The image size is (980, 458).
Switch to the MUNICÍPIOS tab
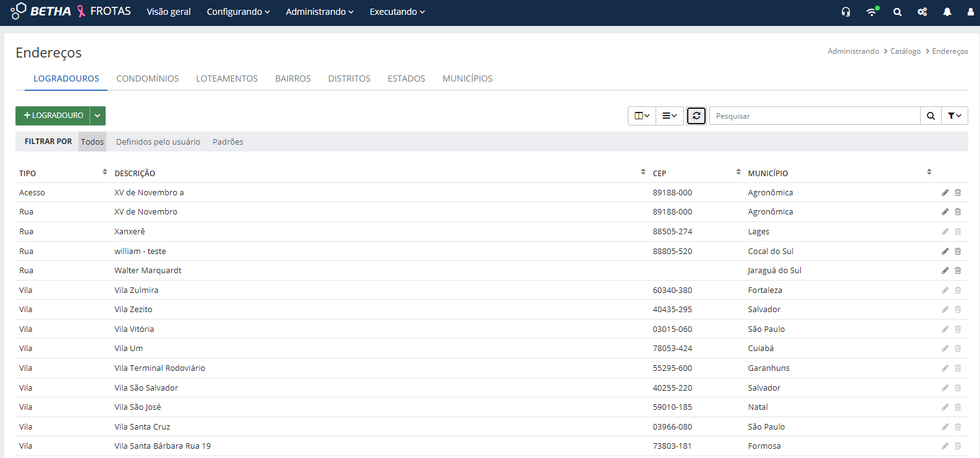click(468, 78)
